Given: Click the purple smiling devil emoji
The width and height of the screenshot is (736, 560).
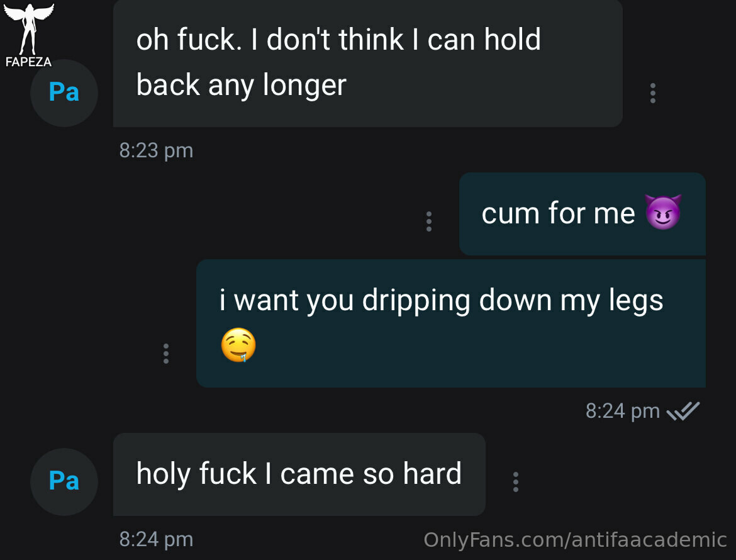Looking at the screenshot, I should click(663, 212).
